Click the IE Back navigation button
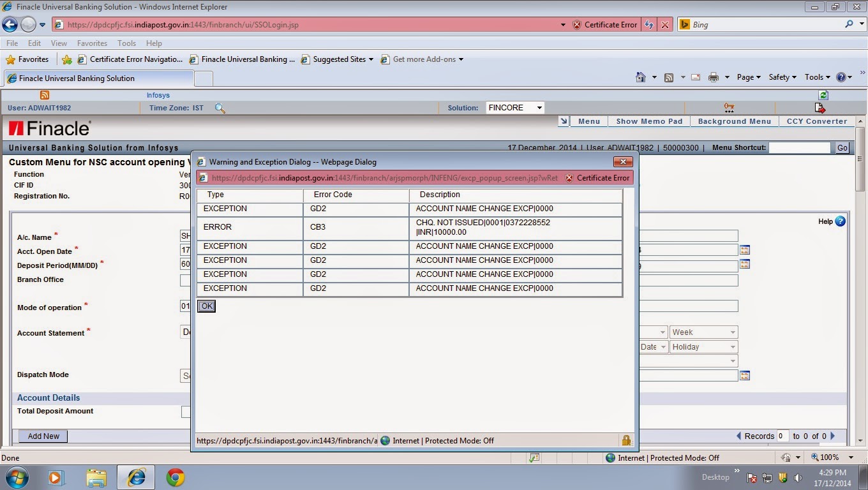Viewport: 868px width, 490px height. 10,25
